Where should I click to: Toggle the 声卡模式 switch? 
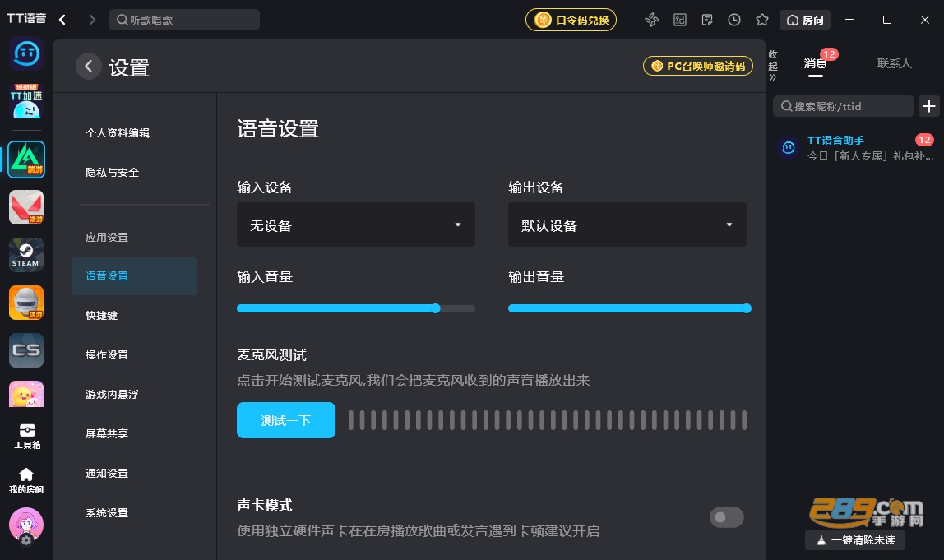pyautogui.click(x=727, y=517)
